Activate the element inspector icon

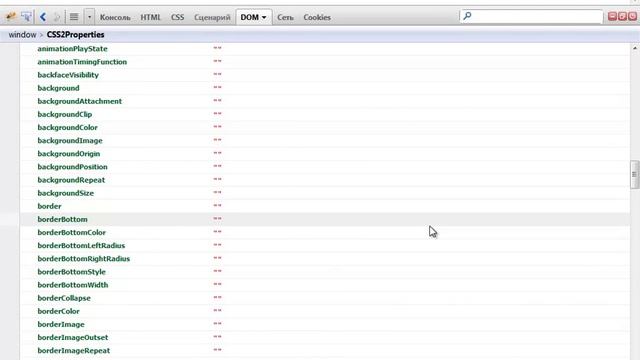click(26, 17)
